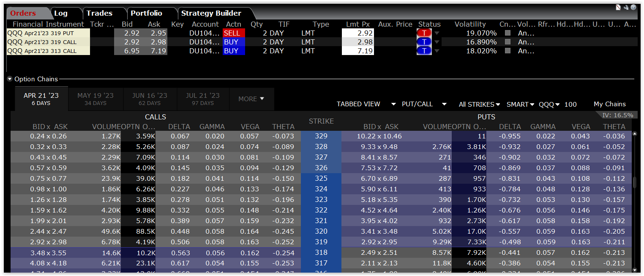Transmit the 319 CALL buy order
644x276 pixels.
click(424, 42)
